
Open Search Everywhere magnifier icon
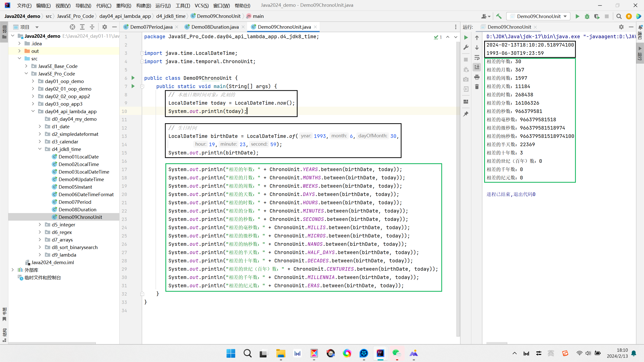tap(619, 16)
